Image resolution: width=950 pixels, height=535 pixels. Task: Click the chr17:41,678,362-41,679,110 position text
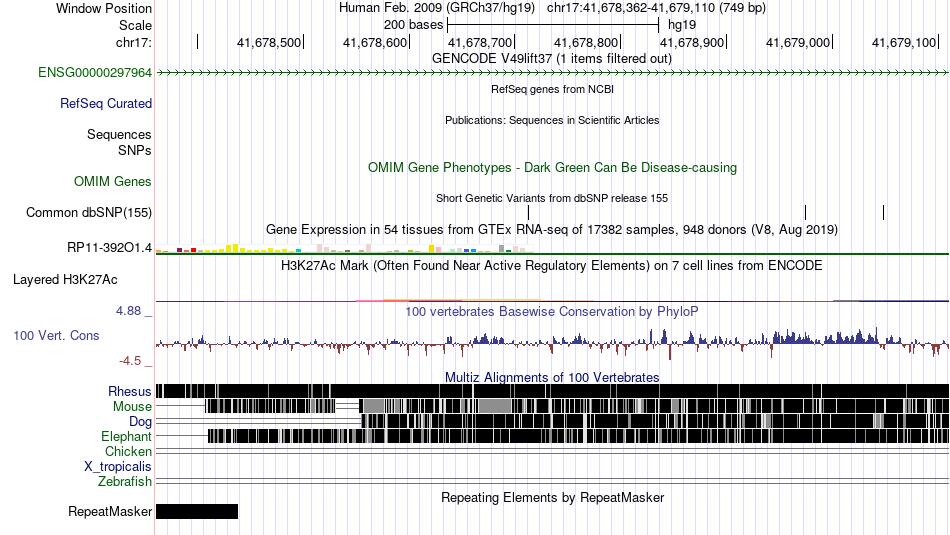coord(656,8)
